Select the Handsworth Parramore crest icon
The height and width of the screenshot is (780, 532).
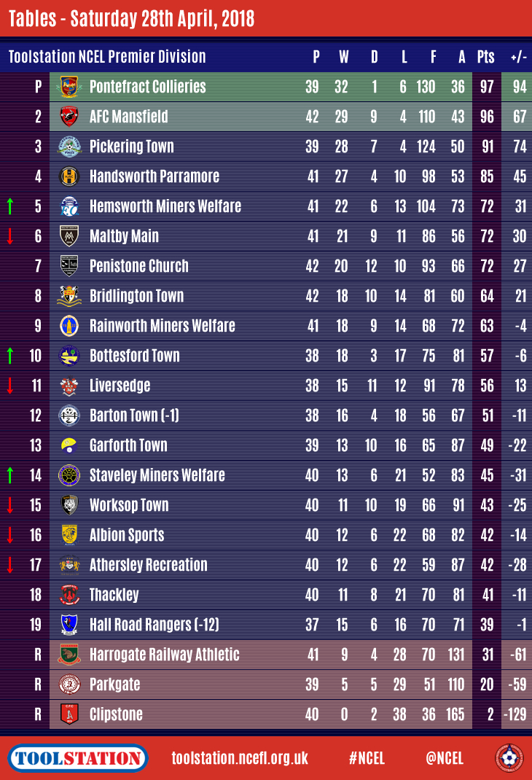click(69, 176)
